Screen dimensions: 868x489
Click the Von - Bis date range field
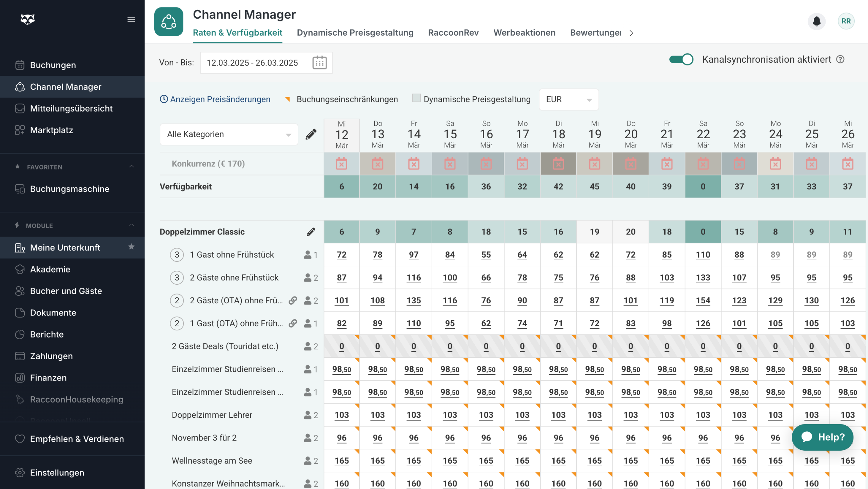pos(253,63)
